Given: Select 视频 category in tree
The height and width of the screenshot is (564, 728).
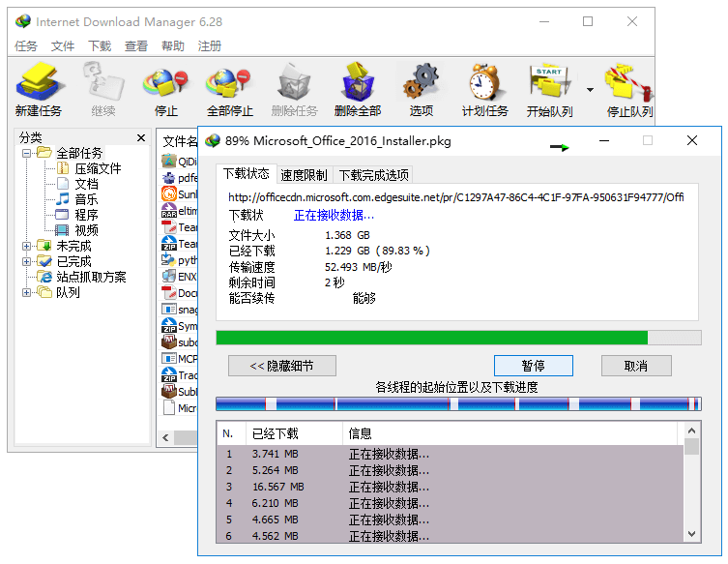Looking at the screenshot, I should click(x=86, y=230).
